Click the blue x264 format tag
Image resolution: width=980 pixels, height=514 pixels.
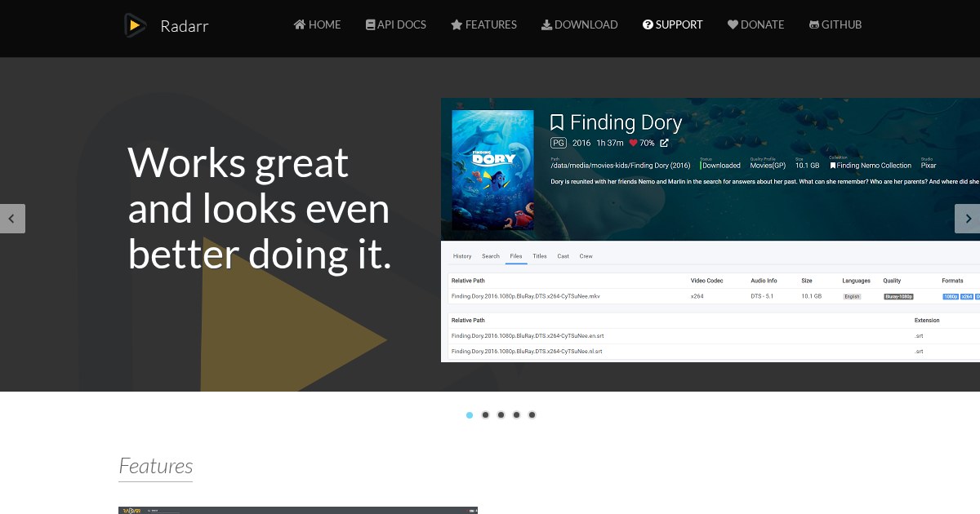tap(967, 297)
